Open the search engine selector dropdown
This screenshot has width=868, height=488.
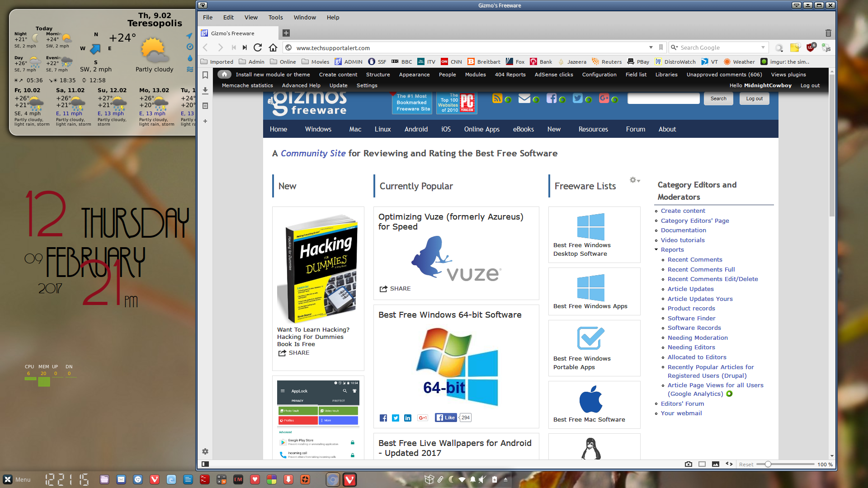(675, 47)
